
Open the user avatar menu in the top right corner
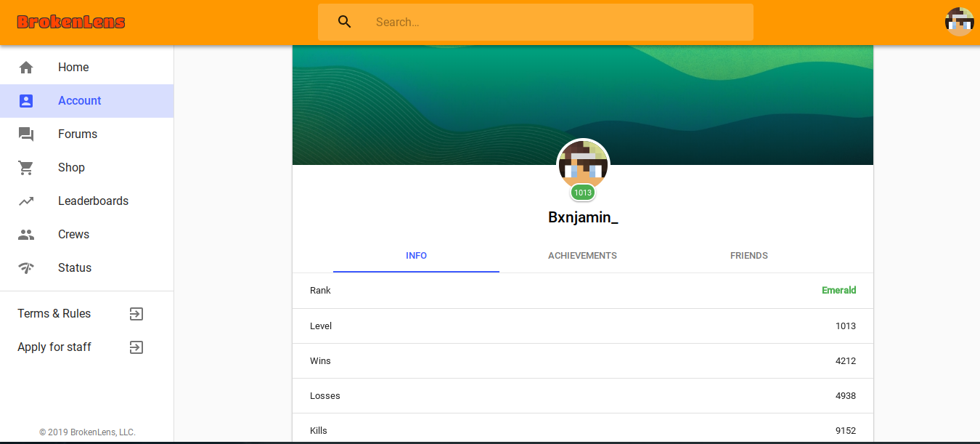click(960, 22)
